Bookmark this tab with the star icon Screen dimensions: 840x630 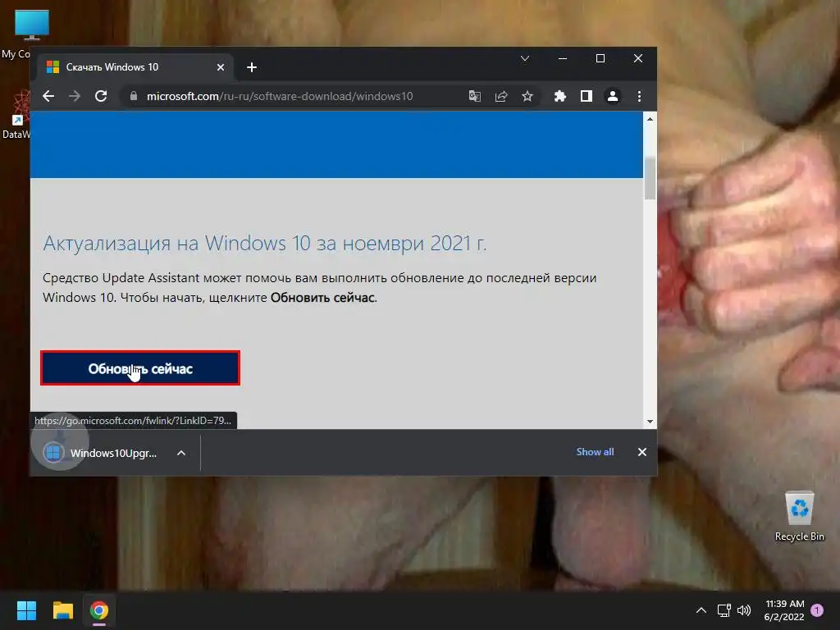tap(527, 97)
